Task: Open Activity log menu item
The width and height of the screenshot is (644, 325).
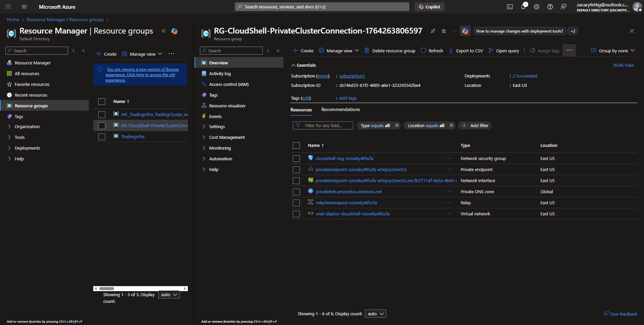Action: (x=220, y=74)
